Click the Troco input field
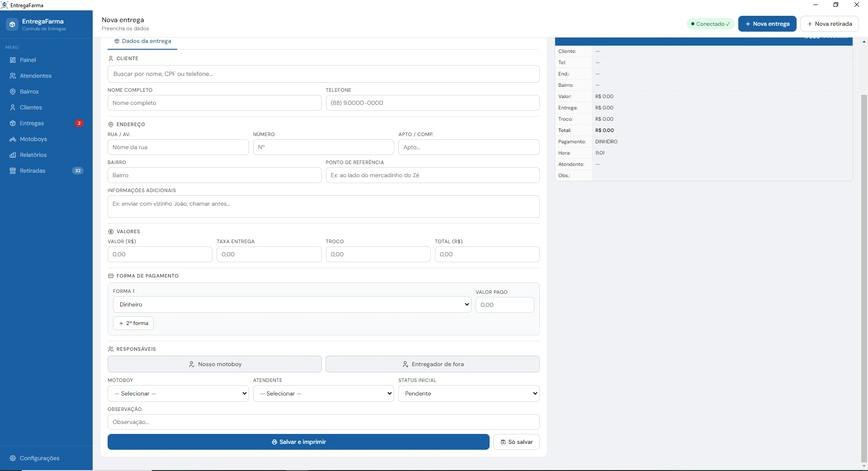Image resolution: width=868 pixels, height=471 pixels. 378,254
